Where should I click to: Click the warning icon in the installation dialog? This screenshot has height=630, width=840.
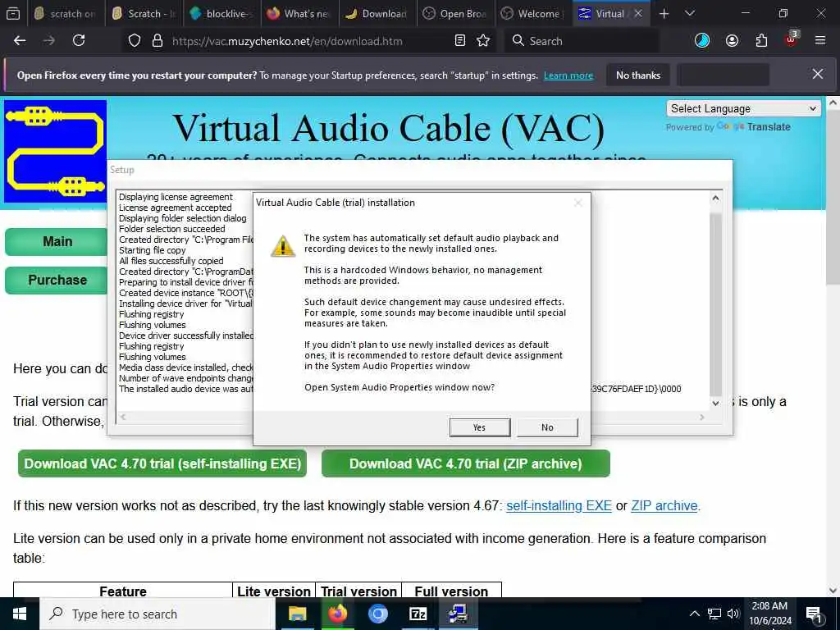(282, 246)
